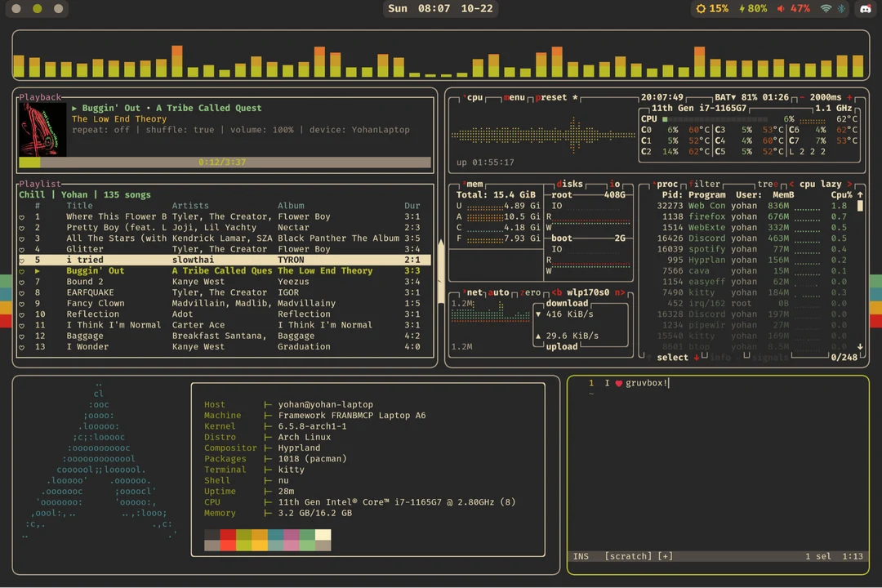Click the + to increase btop's 2000ms refresh

click(x=849, y=96)
